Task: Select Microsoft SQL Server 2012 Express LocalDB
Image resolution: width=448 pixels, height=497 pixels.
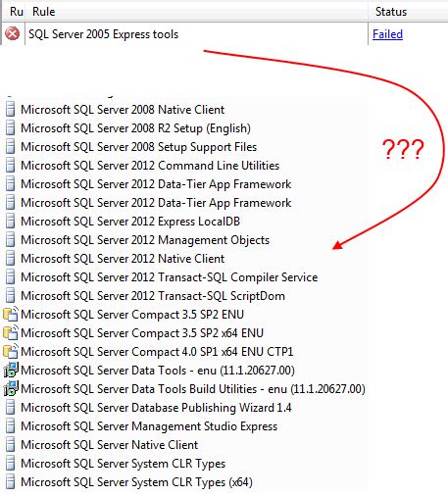Action: click(130, 221)
